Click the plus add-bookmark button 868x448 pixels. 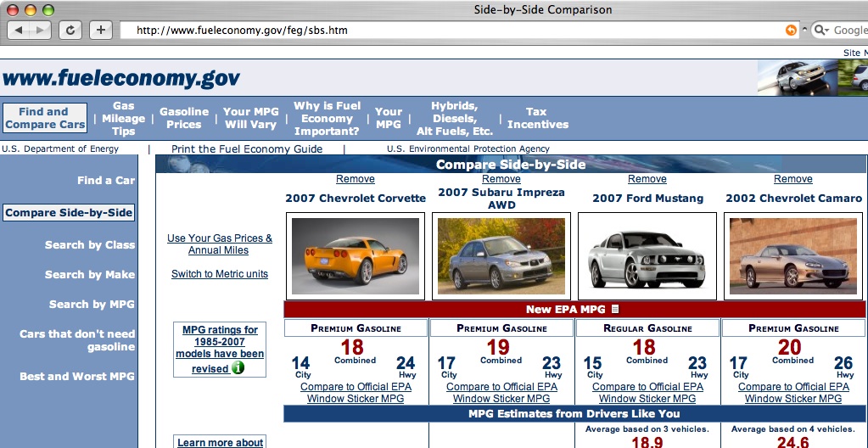click(100, 30)
